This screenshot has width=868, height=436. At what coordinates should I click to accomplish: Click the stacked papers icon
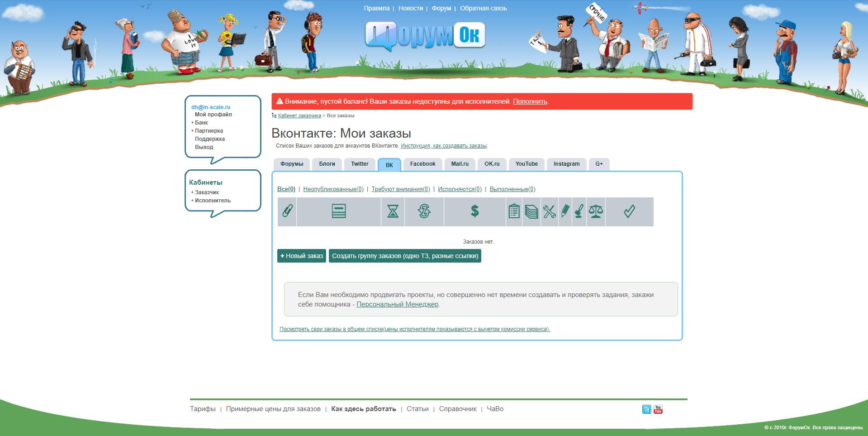(x=531, y=211)
